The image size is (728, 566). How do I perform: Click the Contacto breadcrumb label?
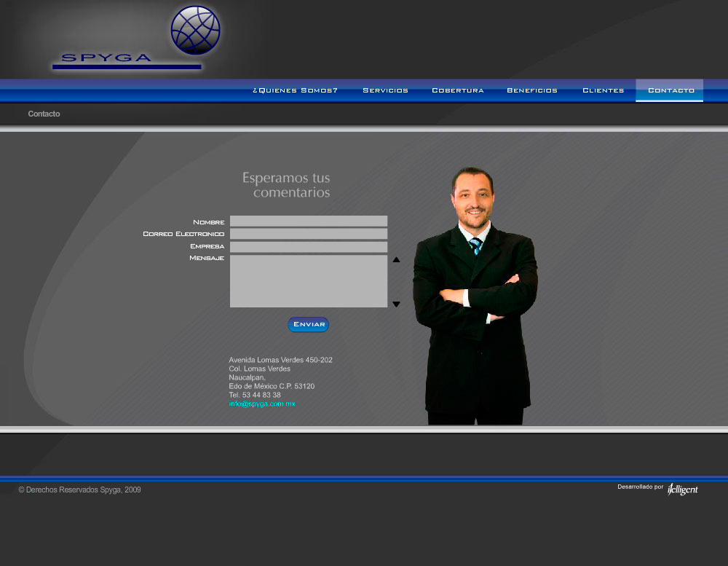44,114
